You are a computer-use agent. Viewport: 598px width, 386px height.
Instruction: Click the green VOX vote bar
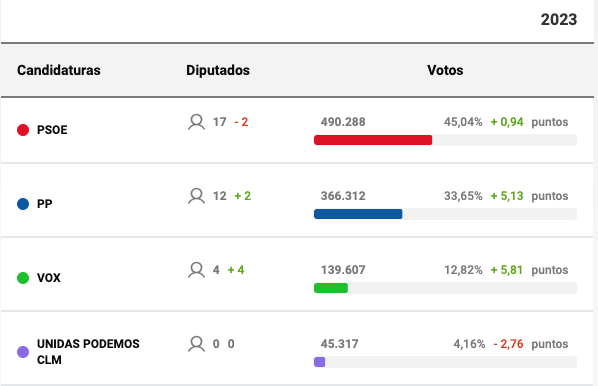pyautogui.click(x=331, y=288)
